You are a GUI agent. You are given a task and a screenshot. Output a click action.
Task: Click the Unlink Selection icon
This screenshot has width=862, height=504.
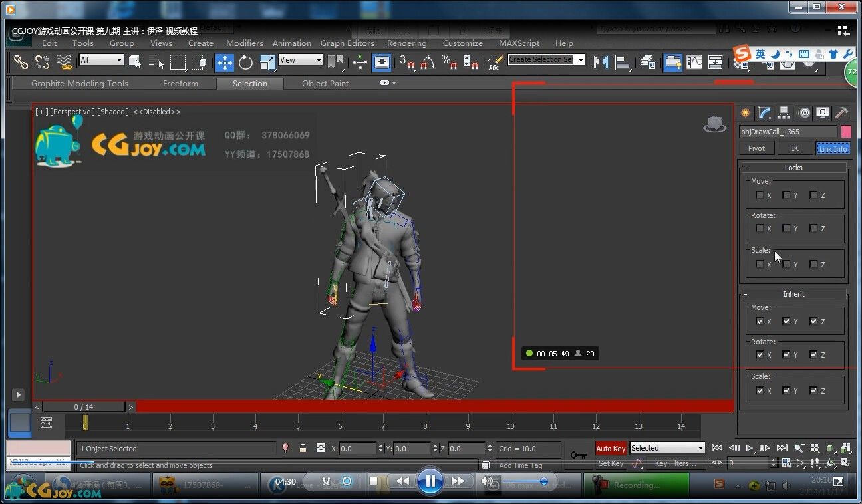[42, 62]
